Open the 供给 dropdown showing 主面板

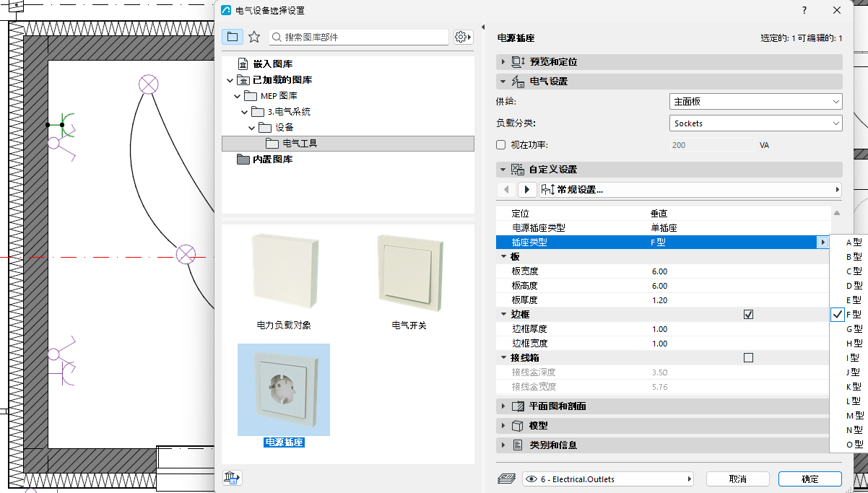tap(756, 102)
